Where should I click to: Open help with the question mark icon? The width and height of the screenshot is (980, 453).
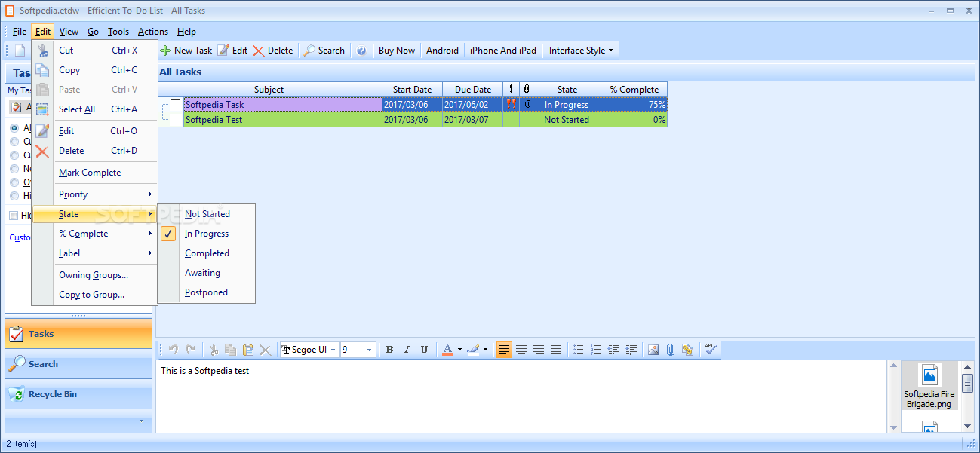(x=361, y=51)
